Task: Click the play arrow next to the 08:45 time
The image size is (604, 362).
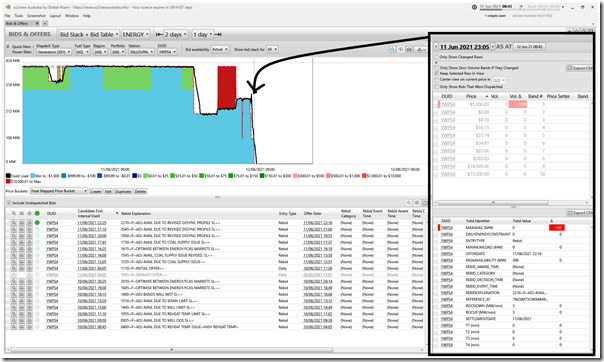Action: [x=522, y=7]
